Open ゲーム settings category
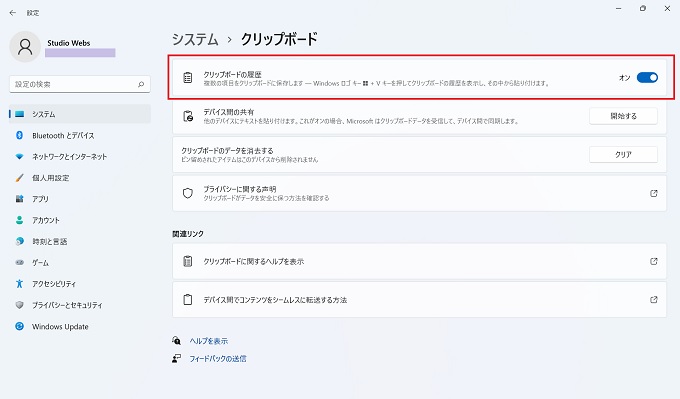The height and width of the screenshot is (399, 680). [x=80, y=262]
